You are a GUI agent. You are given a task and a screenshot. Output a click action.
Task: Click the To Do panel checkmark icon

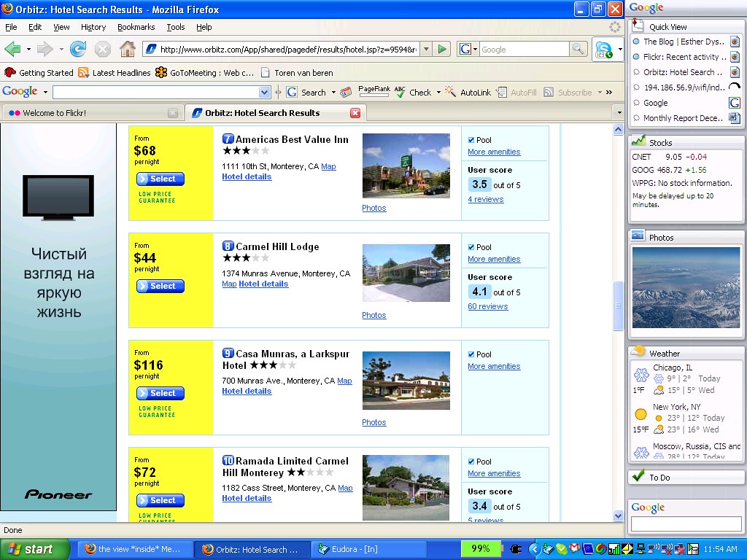[x=638, y=476]
